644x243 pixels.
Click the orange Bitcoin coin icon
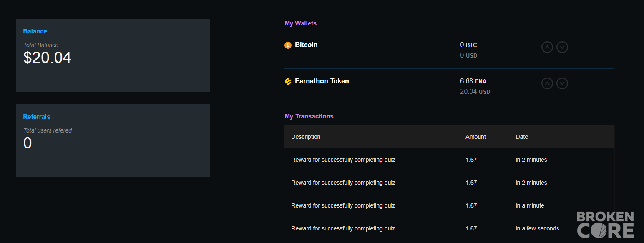pos(288,45)
